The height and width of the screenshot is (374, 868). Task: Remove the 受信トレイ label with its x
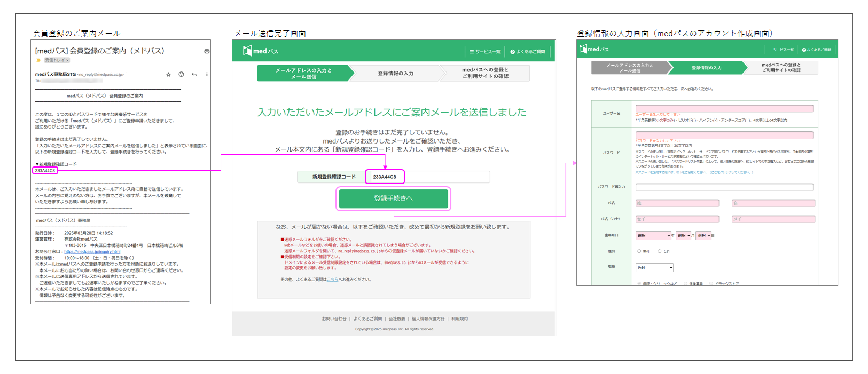point(68,60)
